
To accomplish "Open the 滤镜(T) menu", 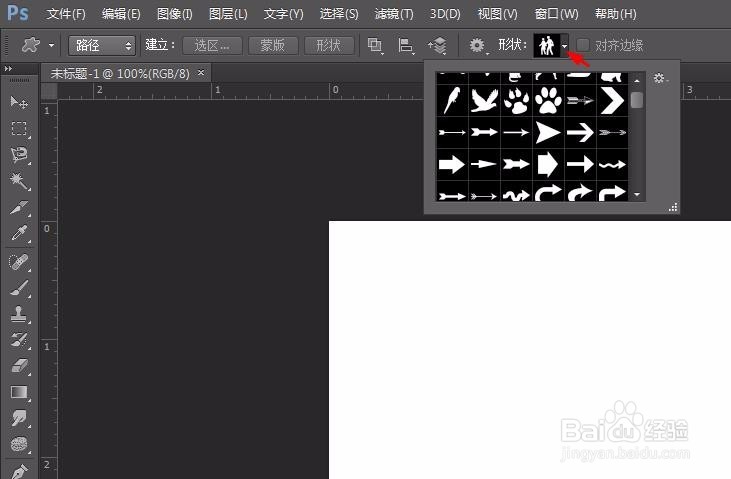I will 394,14.
